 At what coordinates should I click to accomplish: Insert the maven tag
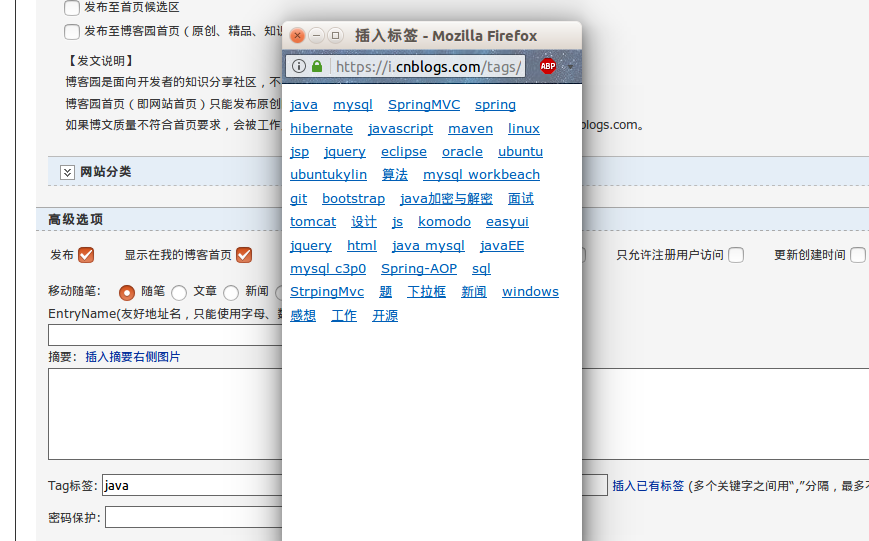(x=471, y=129)
